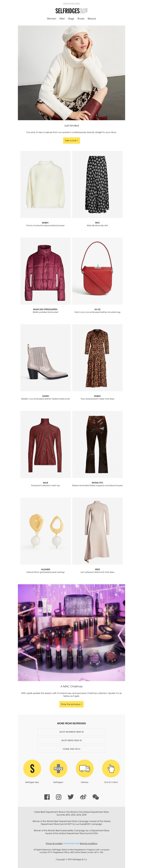Select Beauty in the top navigation
This screenshot has height=868, width=143.
coord(92,19)
